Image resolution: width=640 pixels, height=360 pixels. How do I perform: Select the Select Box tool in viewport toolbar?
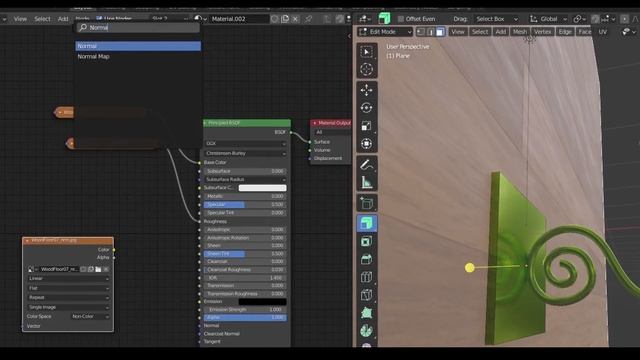[x=367, y=52]
